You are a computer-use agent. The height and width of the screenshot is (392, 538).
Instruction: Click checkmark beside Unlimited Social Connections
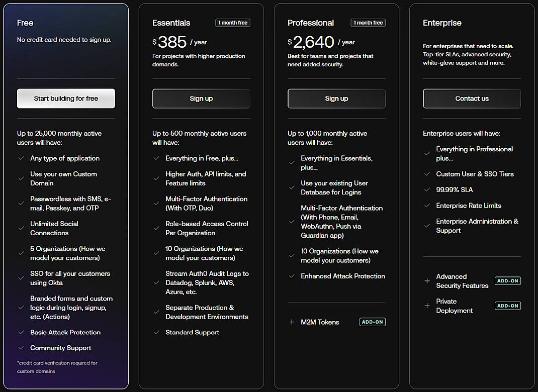click(21, 228)
